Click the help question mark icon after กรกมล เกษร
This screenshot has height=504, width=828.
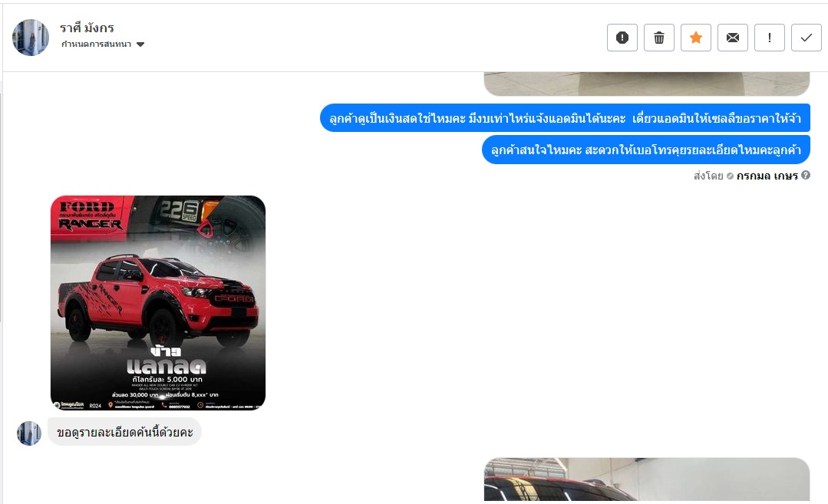(806, 175)
